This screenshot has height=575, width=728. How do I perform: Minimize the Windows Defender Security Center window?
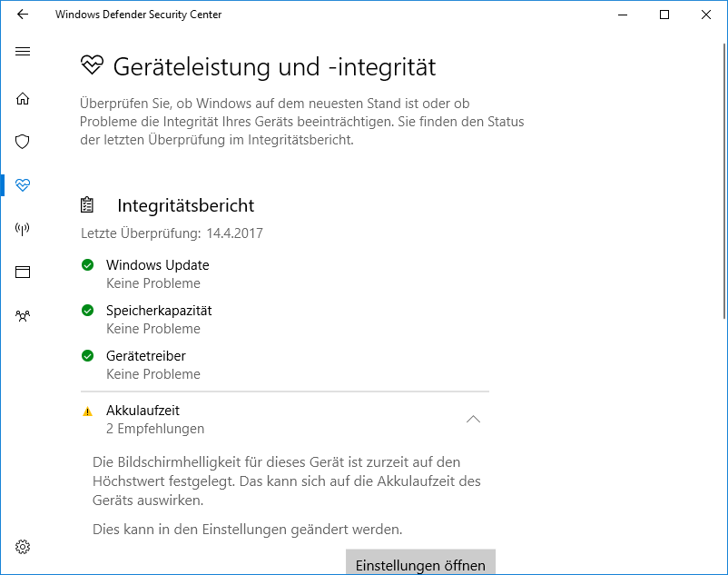pos(623,15)
